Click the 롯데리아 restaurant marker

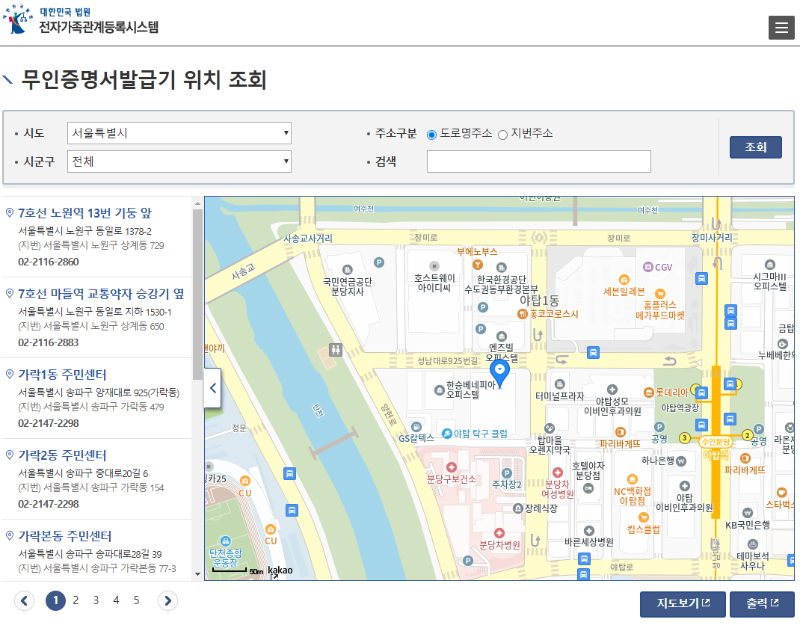[x=649, y=390]
